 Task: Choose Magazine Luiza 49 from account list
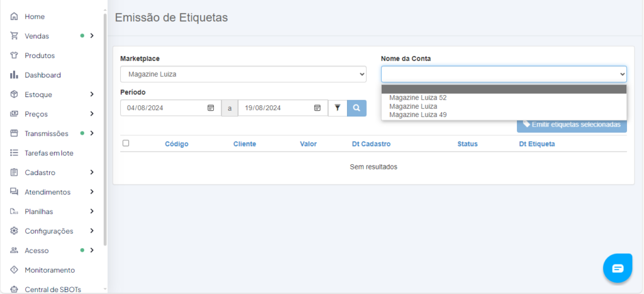(x=504, y=115)
